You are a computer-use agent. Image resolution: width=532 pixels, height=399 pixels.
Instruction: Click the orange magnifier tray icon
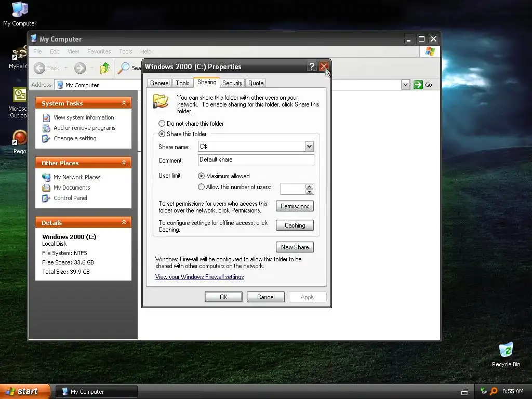(x=494, y=391)
